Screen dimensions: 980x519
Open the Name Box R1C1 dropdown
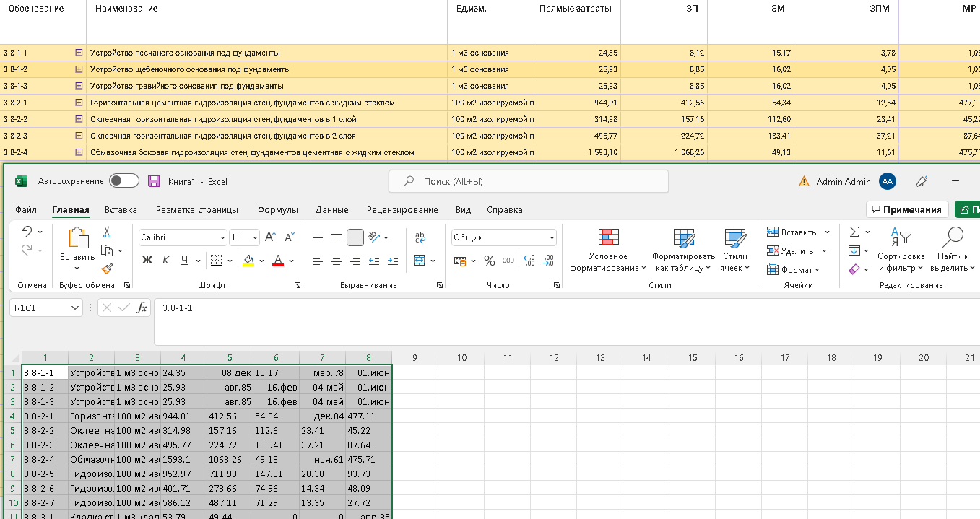click(75, 308)
